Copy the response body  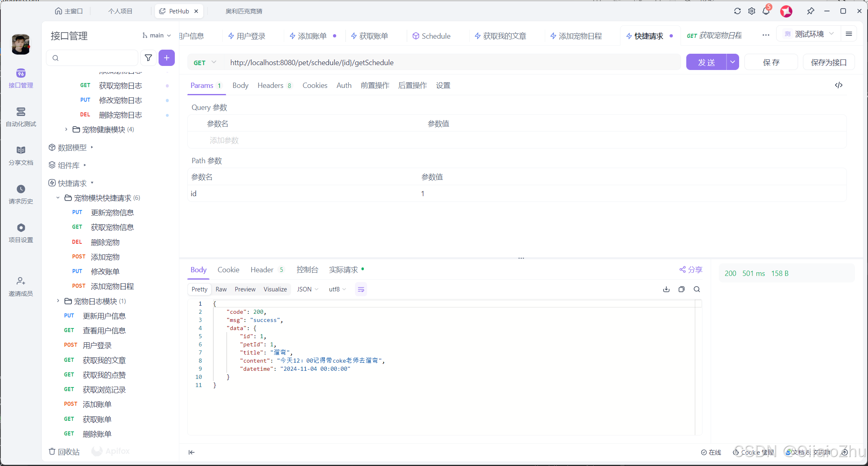tap(681, 289)
